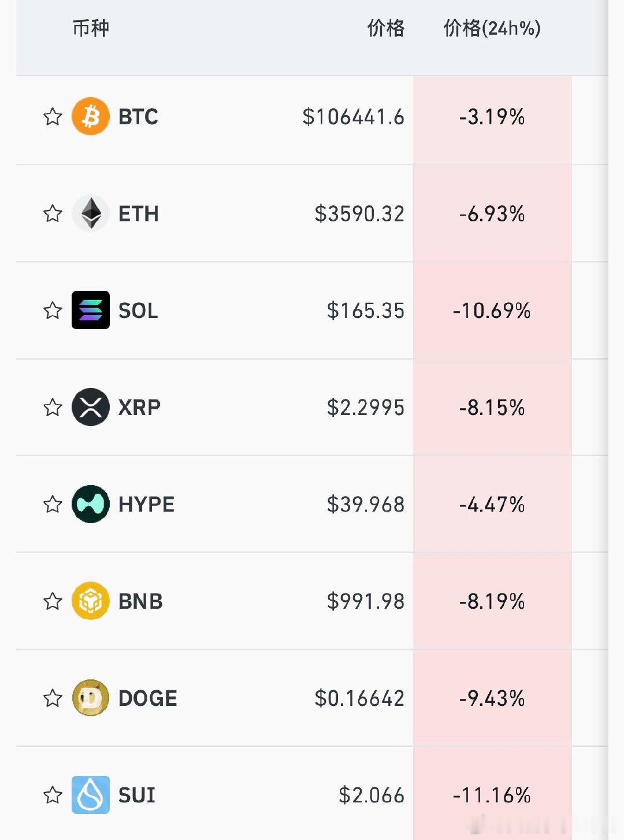
Task: Sort by the 价格 column header
Action: 386,28
